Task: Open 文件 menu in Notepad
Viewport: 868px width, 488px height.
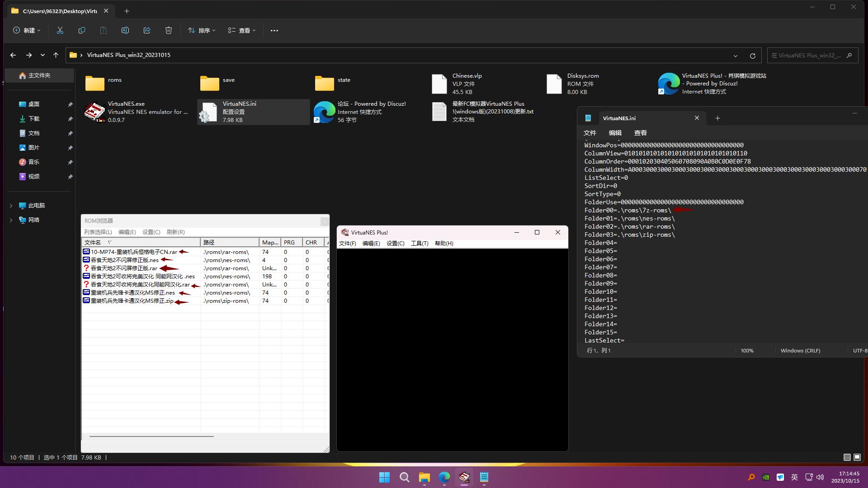Action: coord(590,133)
